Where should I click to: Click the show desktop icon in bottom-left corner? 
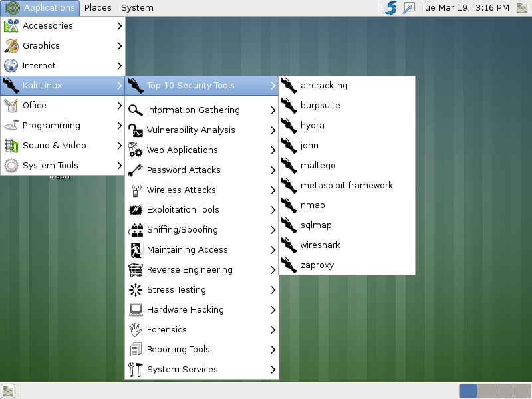(x=8, y=391)
